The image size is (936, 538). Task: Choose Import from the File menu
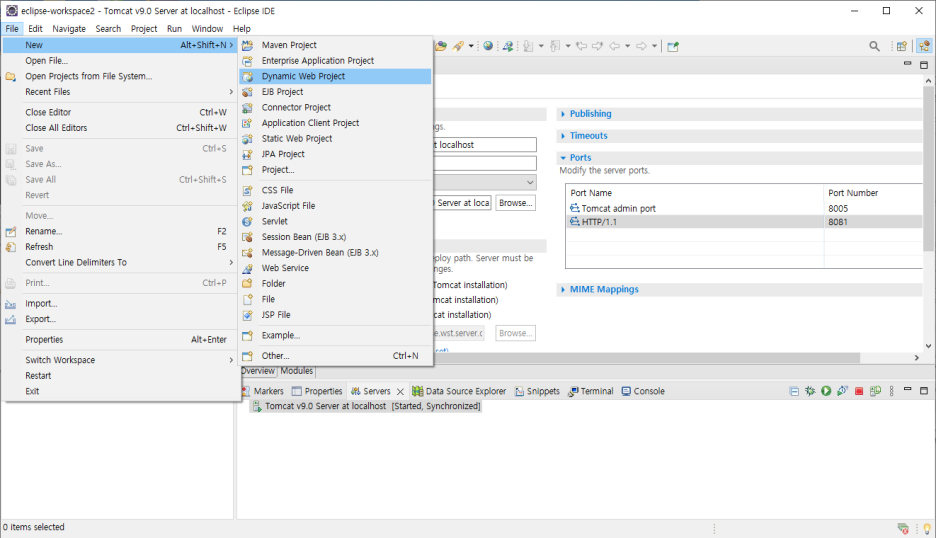coord(119,303)
